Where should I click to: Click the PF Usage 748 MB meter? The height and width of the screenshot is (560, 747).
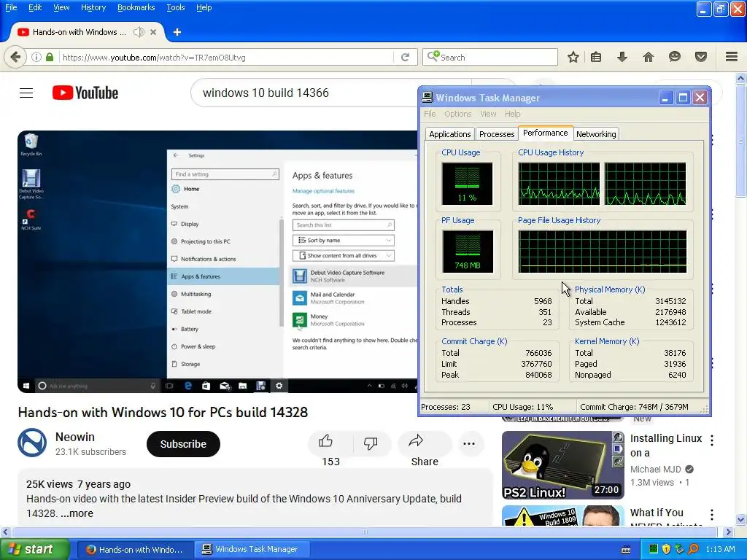pos(468,252)
